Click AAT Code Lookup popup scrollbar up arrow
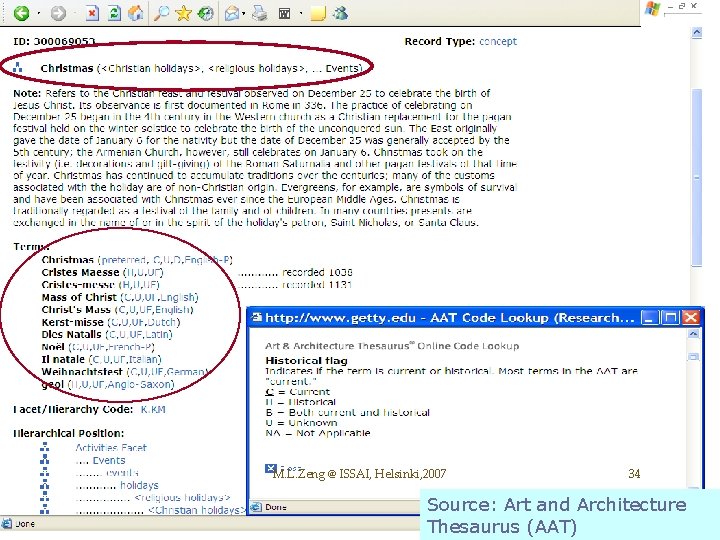720x540 pixels. pos(693,334)
